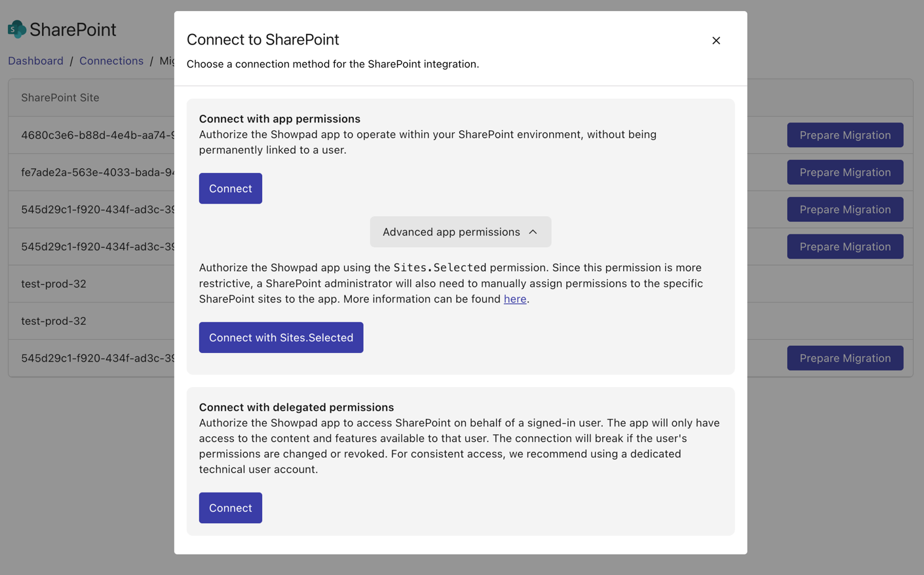Image resolution: width=924 pixels, height=575 pixels.
Task: Select the 4680c3e6 site entry
Action: point(85,135)
